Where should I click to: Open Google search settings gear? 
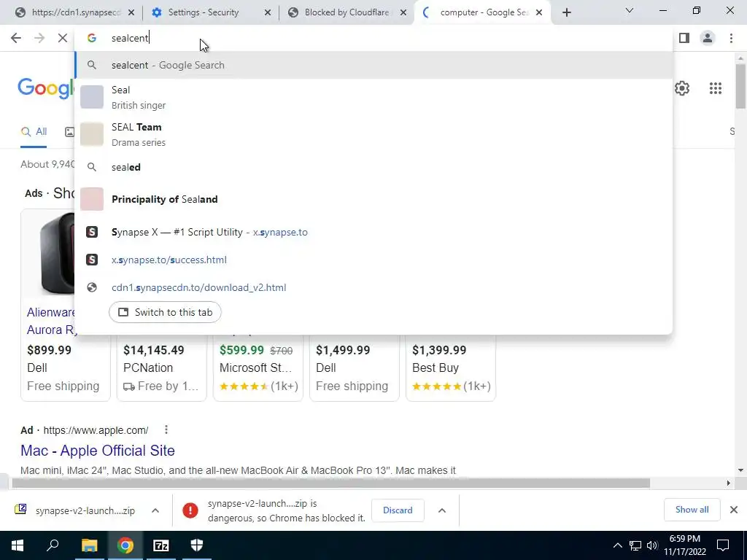(682, 88)
